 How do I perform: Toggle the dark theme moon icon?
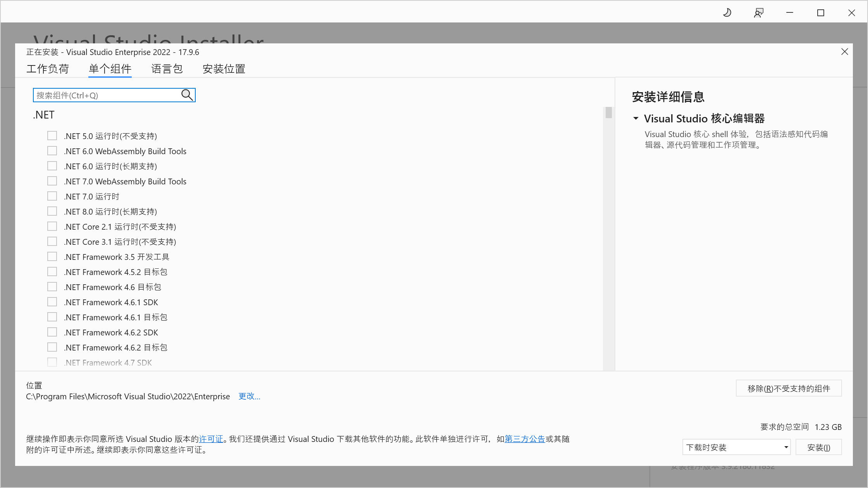727,13
